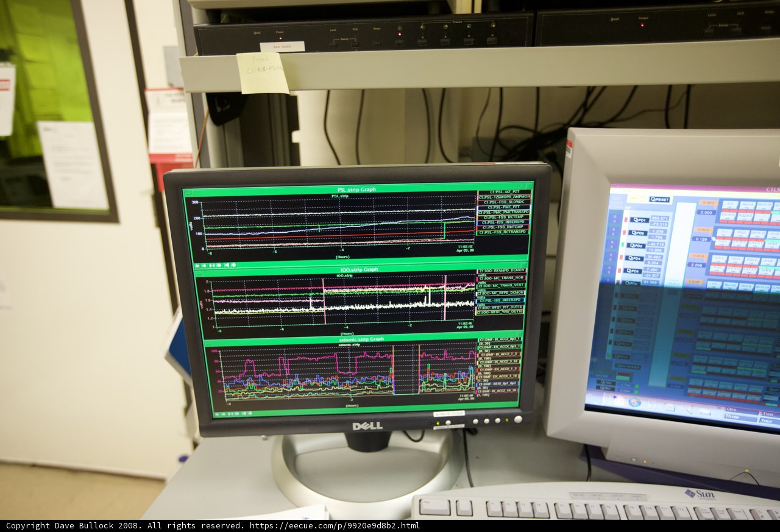This screenshot has height=532, width=780.
Task: Select the C1:PSL-PMC_PZT legend entry
Action: [x=504, y=207]
